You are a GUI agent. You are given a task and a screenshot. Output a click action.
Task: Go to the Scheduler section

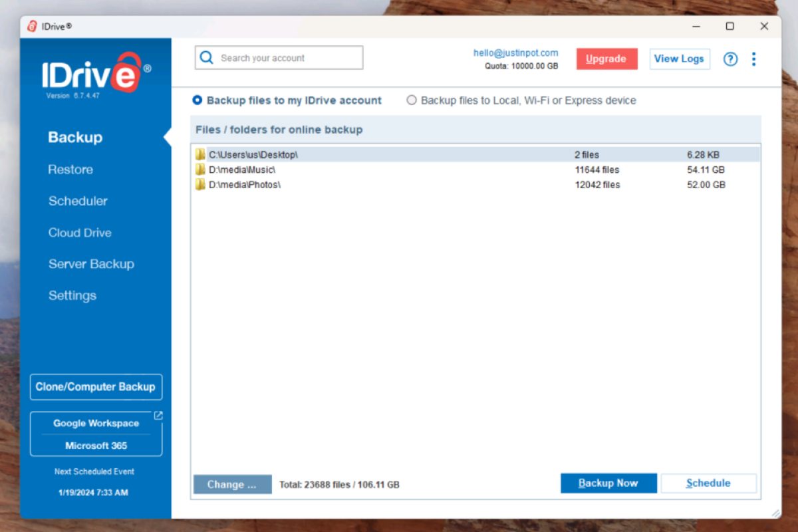click(x=78, y=201)
